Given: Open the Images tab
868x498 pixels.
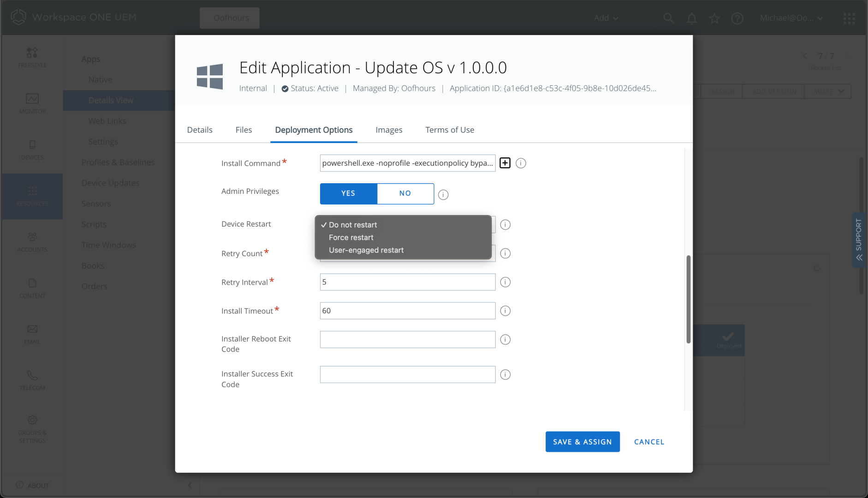Looking at the screenshot, I should (x=389, y=130).
